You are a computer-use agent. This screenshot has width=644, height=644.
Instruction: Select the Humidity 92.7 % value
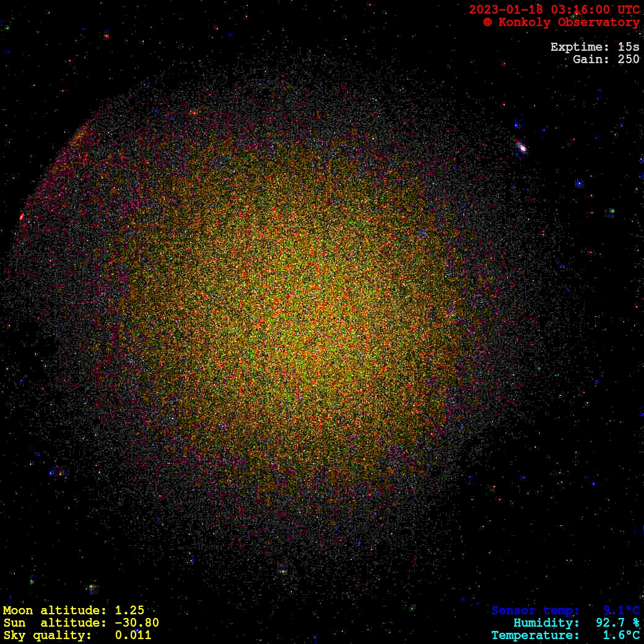[576, 623]
